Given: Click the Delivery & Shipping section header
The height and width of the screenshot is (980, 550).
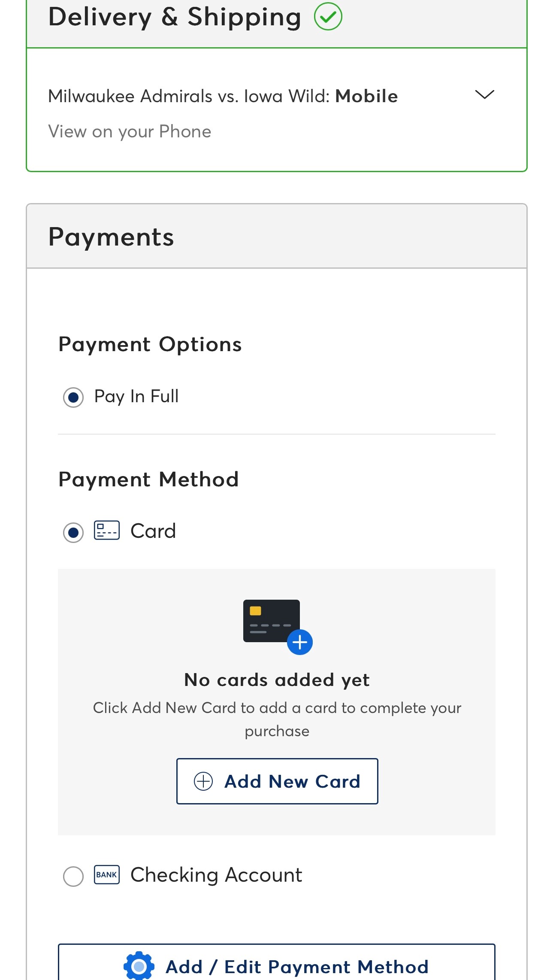Looking at the screenshot, I should [x=175, y=18].
